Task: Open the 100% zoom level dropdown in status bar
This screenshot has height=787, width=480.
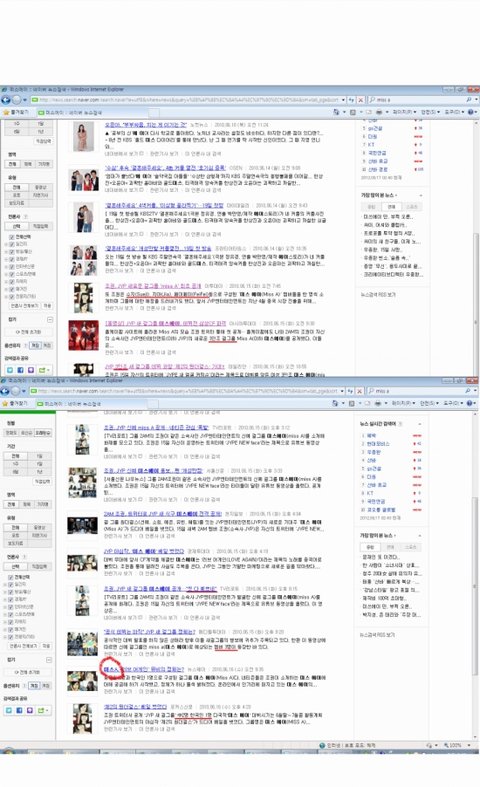Action: coord(456,745)
